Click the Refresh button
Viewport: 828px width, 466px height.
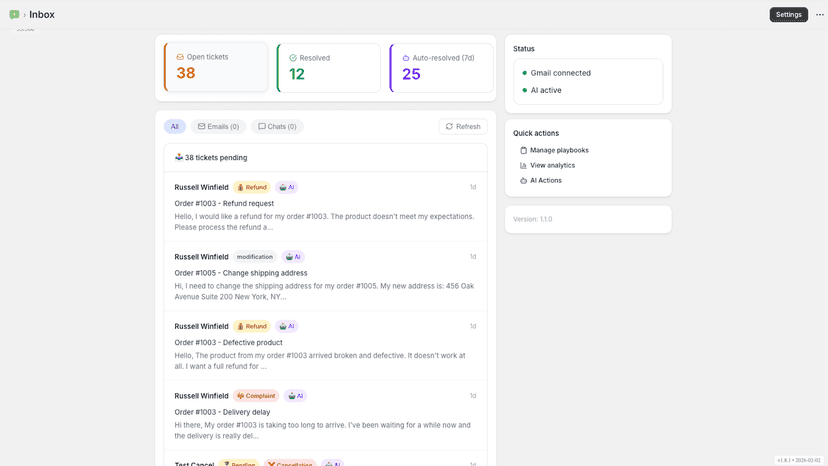(x=463, y=126)
